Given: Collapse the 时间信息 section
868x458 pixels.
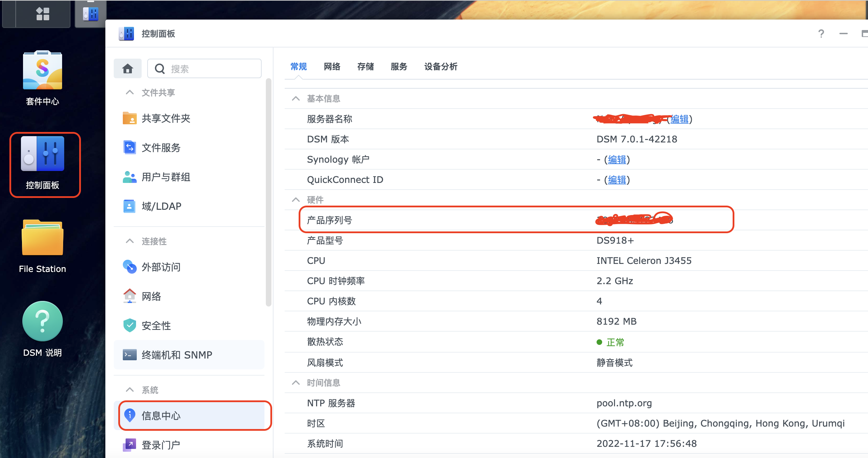Looking at the screenshot, I should pyautogui.click(x=295, y=383).
